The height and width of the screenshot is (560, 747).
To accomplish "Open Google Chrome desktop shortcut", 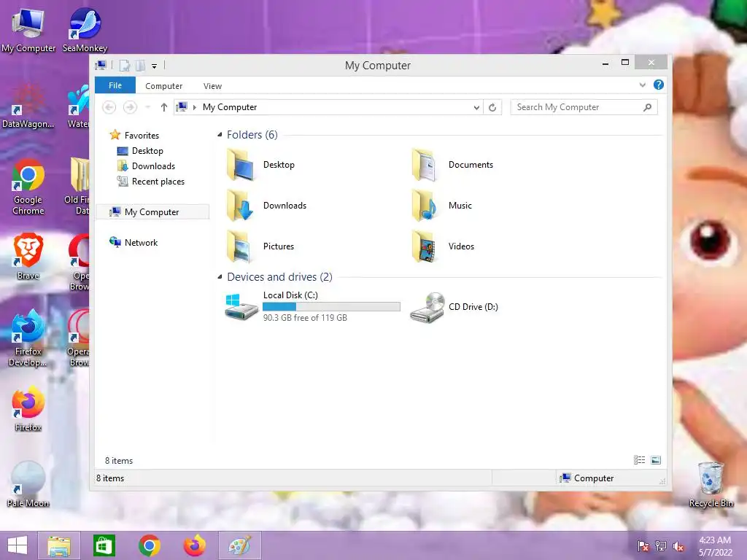I will [x=28, y=187].
